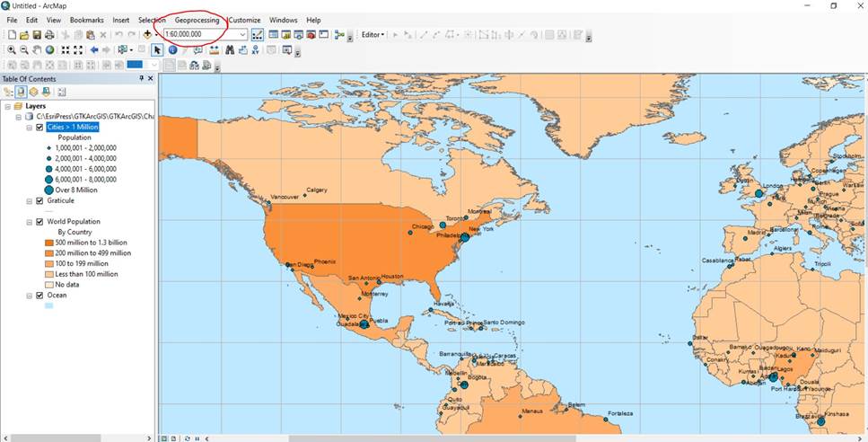Paste with the clipboard icon

tap(91, 35)
